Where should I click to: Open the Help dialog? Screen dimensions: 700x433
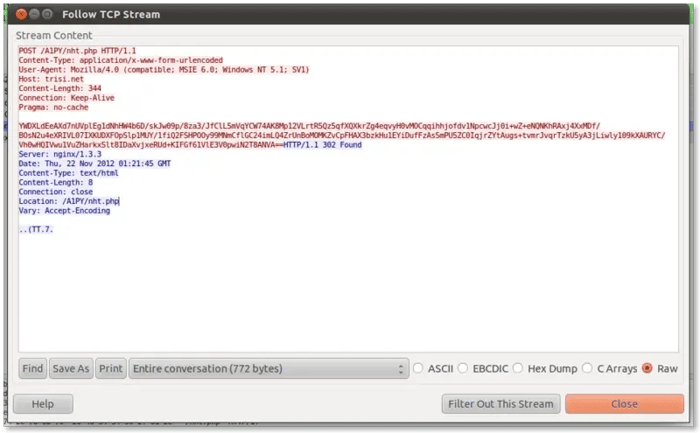[43, 404]
